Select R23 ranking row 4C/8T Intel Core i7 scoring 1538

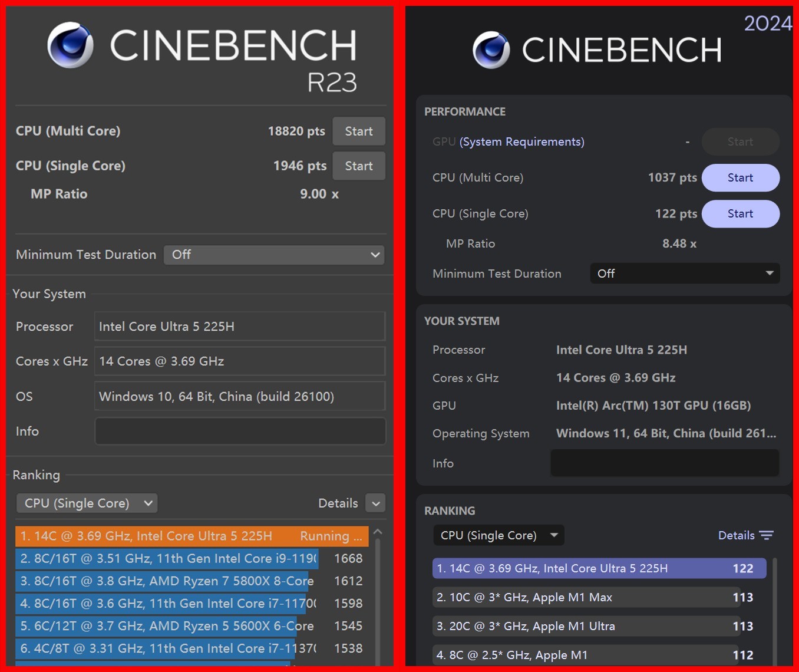click(192, 648)
